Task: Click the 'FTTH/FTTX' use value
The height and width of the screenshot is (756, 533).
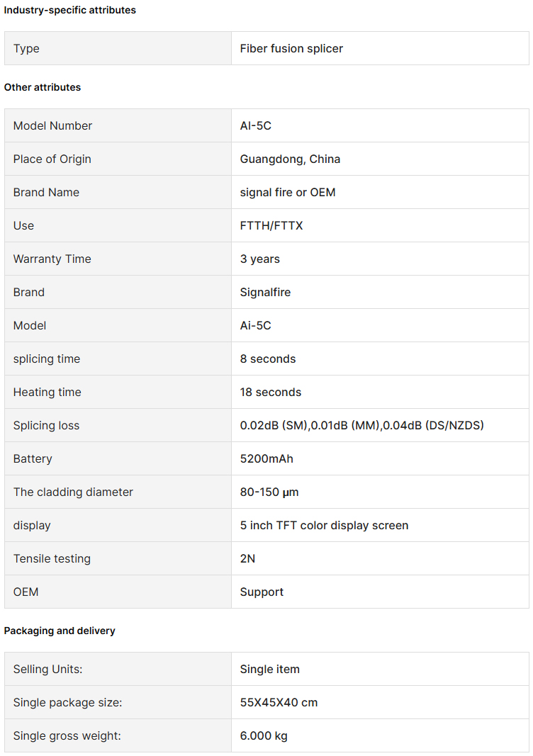Action: click(x=271, y=225)
